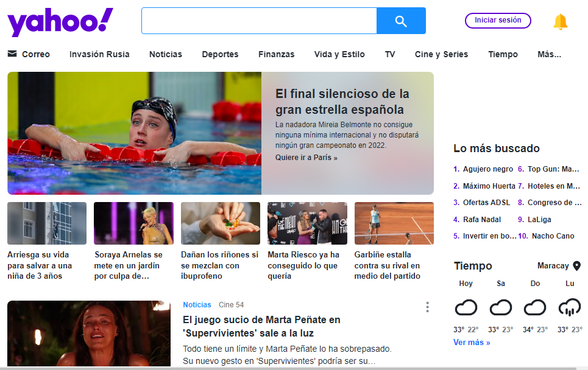
Task: Click the Do cloudy weather icon
Action: (535, 307)
